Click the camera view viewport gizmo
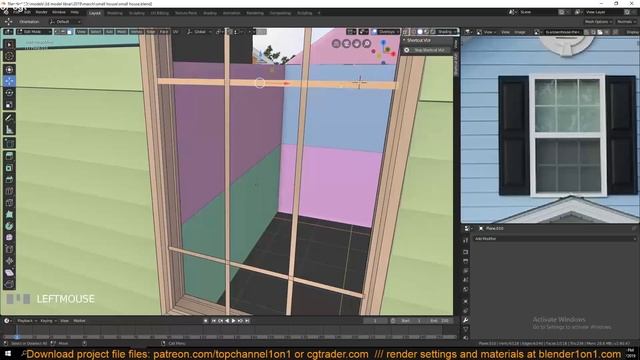The width and height of the screenshot is (640, 360). 346,43
